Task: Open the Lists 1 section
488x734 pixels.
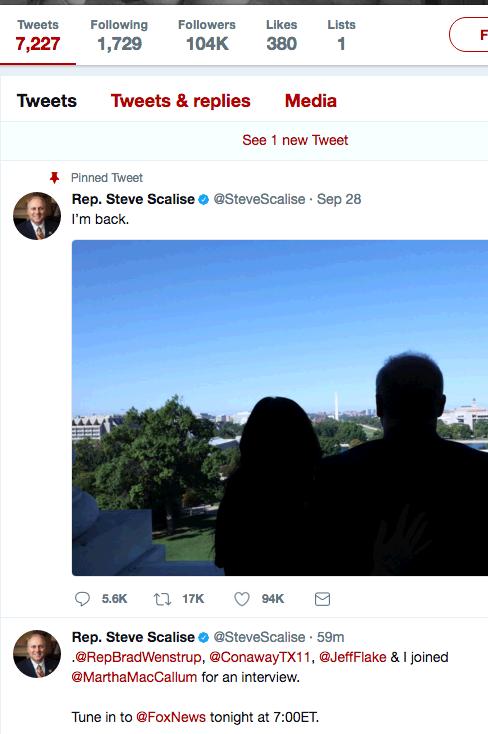Action: coord(341,36)
